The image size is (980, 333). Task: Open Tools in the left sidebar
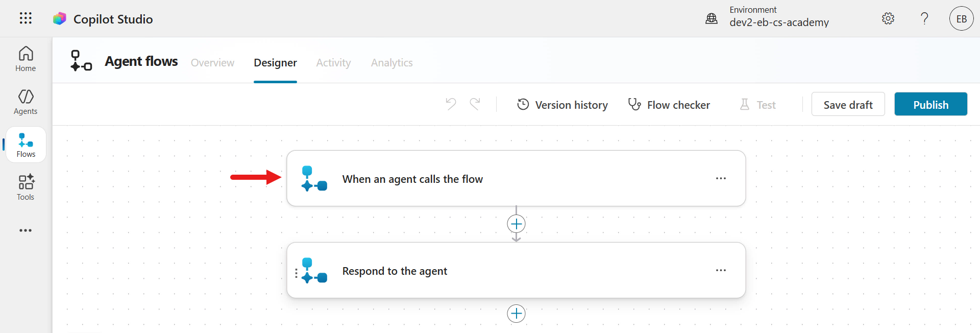tap(26, 187)
